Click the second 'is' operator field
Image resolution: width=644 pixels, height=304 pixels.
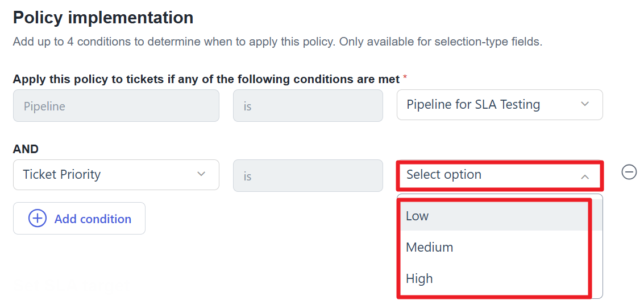pyautogui.click(x=308, y=176)
